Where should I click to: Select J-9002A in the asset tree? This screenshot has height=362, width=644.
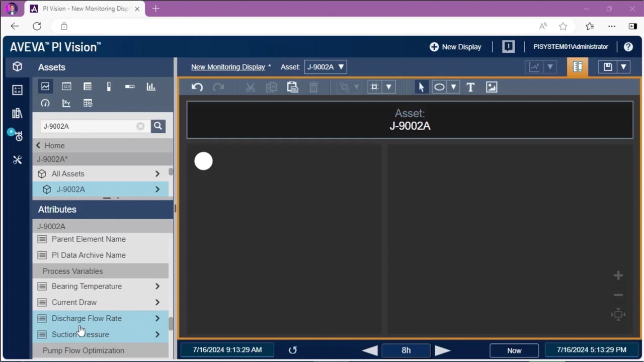[x=70, y=190]
